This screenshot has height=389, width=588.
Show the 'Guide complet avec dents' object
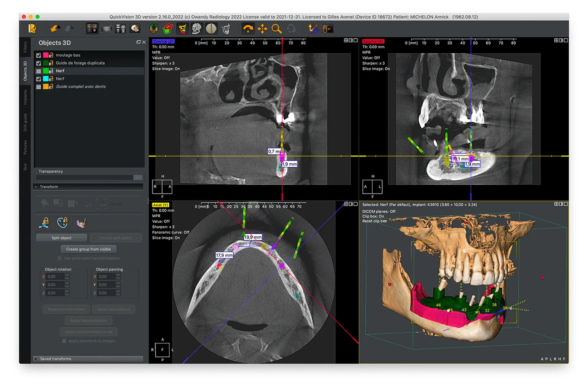pyautogui.click(x=38, y=86)
